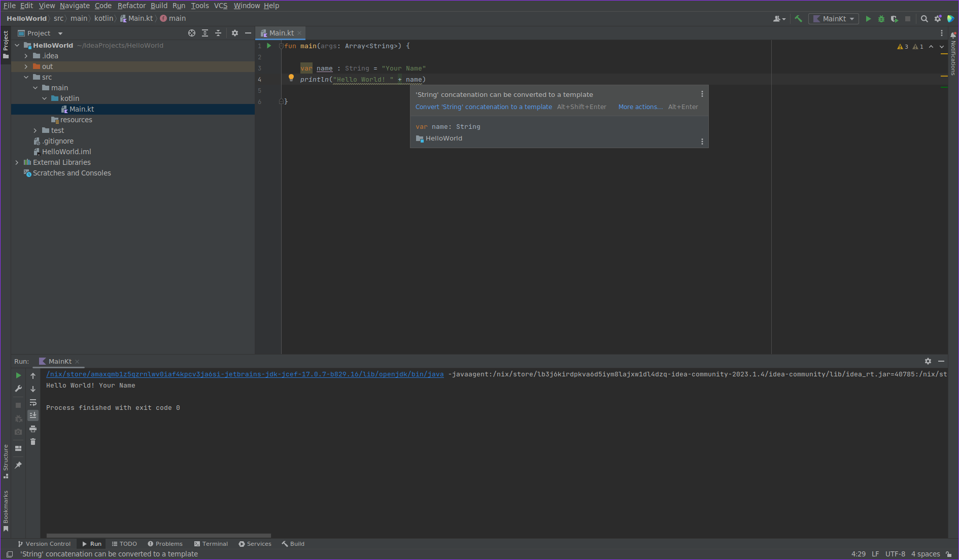Collapse the src folder
The image size is (959, 560).
coord(26,77)
